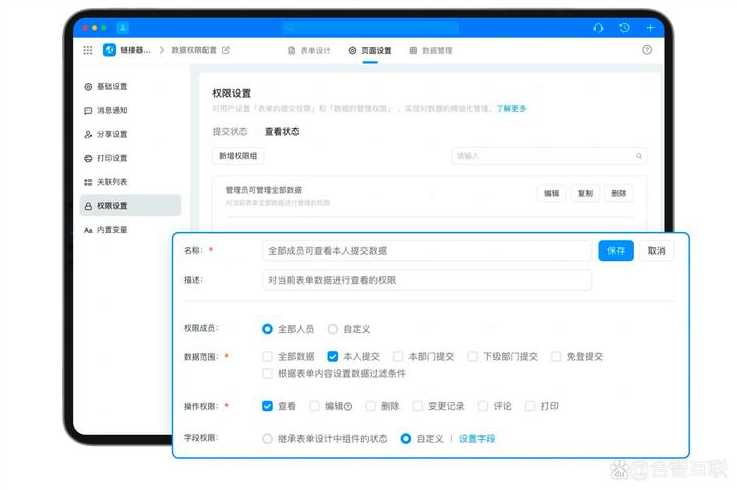Open 分享设置 in sidebar
This screenshot has width=737, height=490.
pyautogui.click(x=130, y=134)
